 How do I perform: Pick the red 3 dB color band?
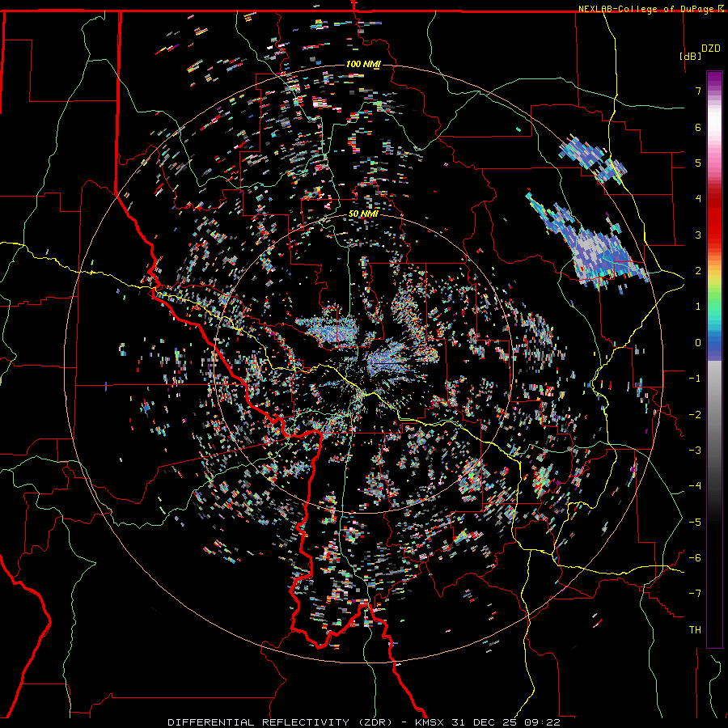point(714,235)
